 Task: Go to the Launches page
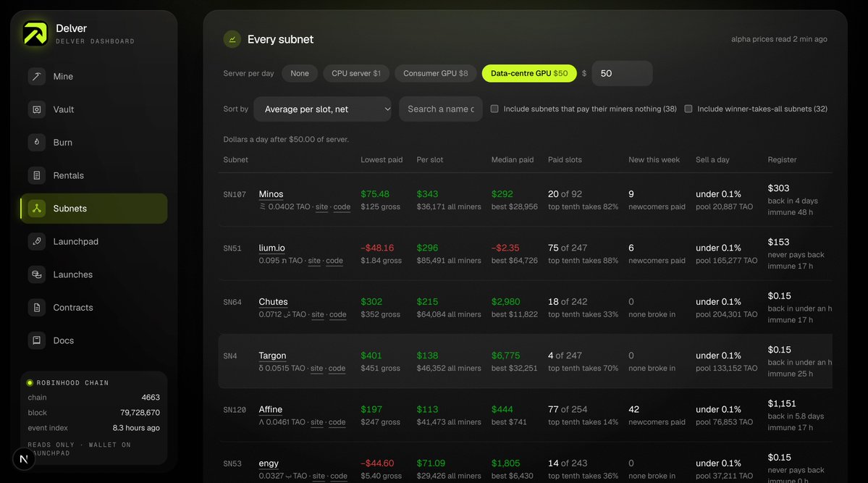(93, 274)
